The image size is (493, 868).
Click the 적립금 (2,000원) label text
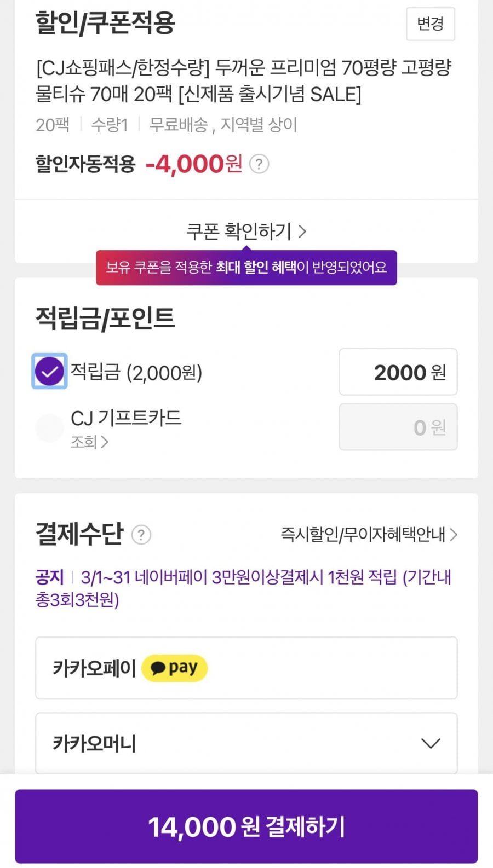136,372
